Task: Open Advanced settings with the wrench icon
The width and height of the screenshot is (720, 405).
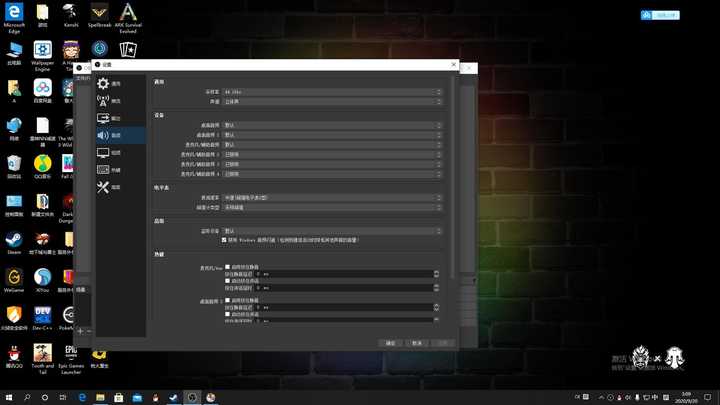Action: coord(103,187)
